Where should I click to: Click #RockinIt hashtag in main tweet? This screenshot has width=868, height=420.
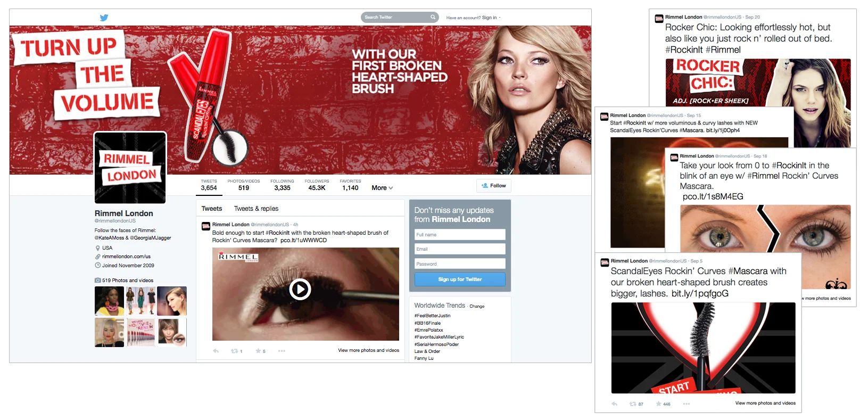pyautogui.click(x=278, y=233)
